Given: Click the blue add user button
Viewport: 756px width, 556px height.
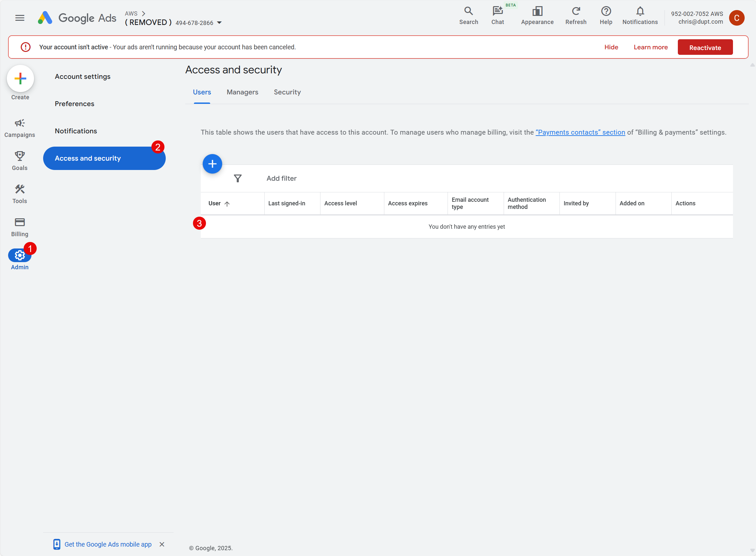Looking at the screenshot, I should pos(212,164).
